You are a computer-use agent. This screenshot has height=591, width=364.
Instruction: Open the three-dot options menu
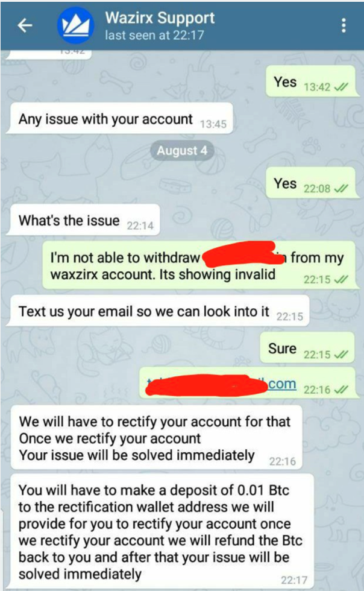(344, 25)
